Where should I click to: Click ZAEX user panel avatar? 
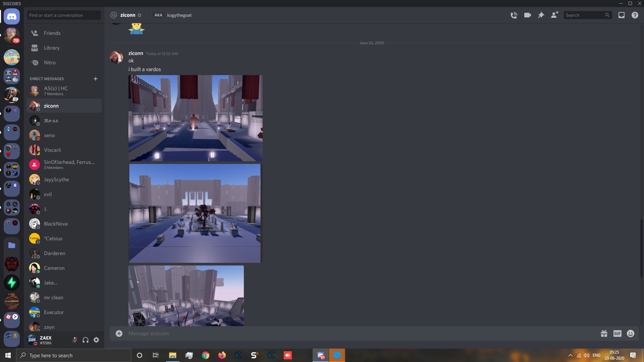33,340
